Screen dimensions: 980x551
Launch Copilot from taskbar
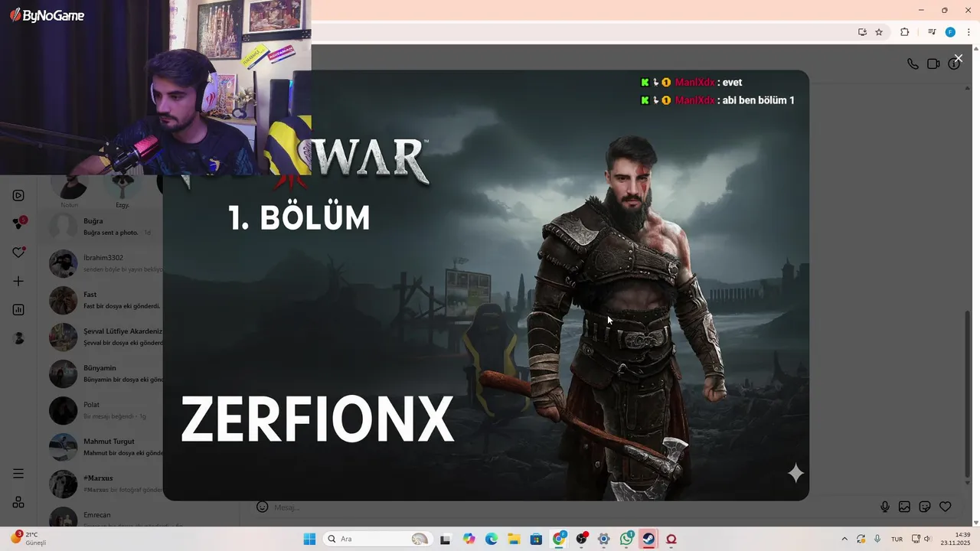pyautogui.click(x=469, y=539)
